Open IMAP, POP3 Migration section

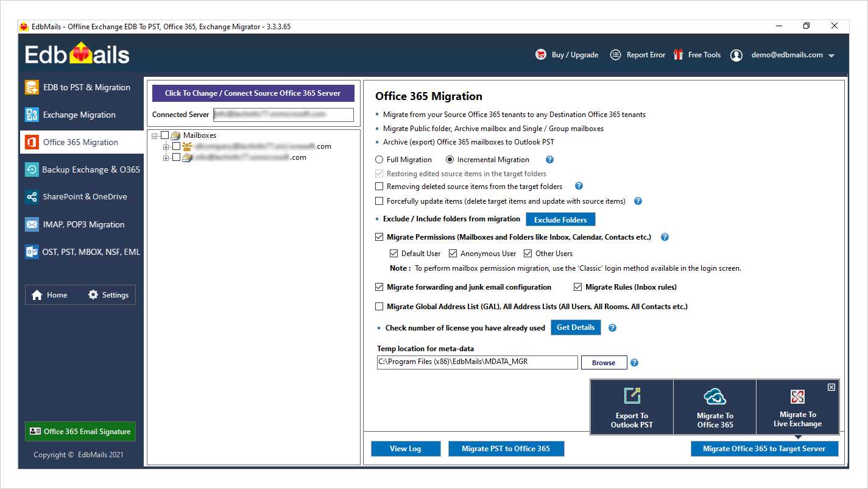coord(82,224)
